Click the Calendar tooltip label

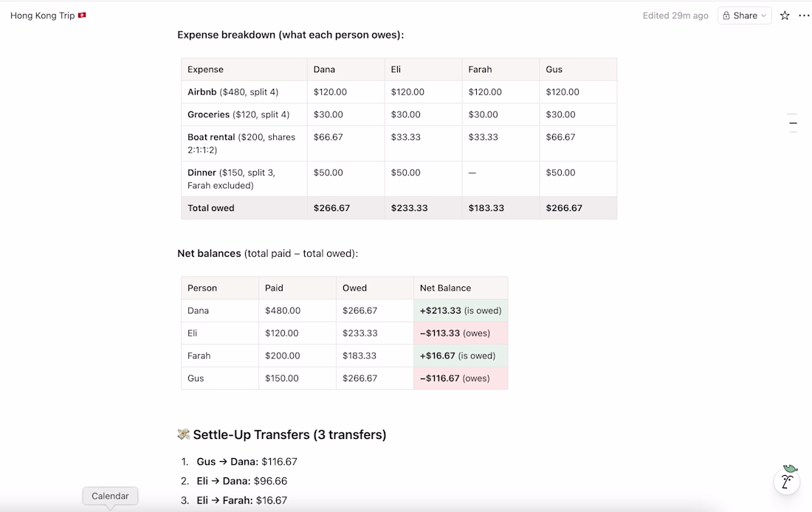click(110, 496)
